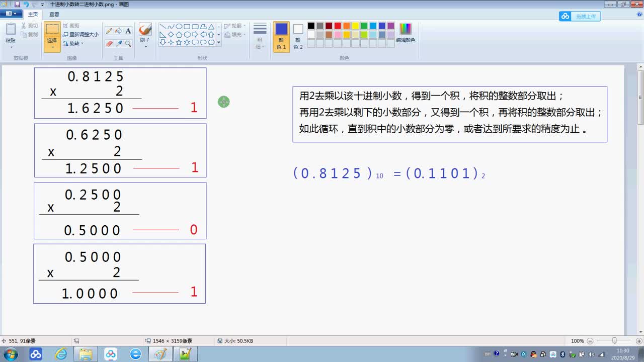This screenshot has height=362, width=644.
Task: Click the Windows Start button
Action: (x=10, y=354)
